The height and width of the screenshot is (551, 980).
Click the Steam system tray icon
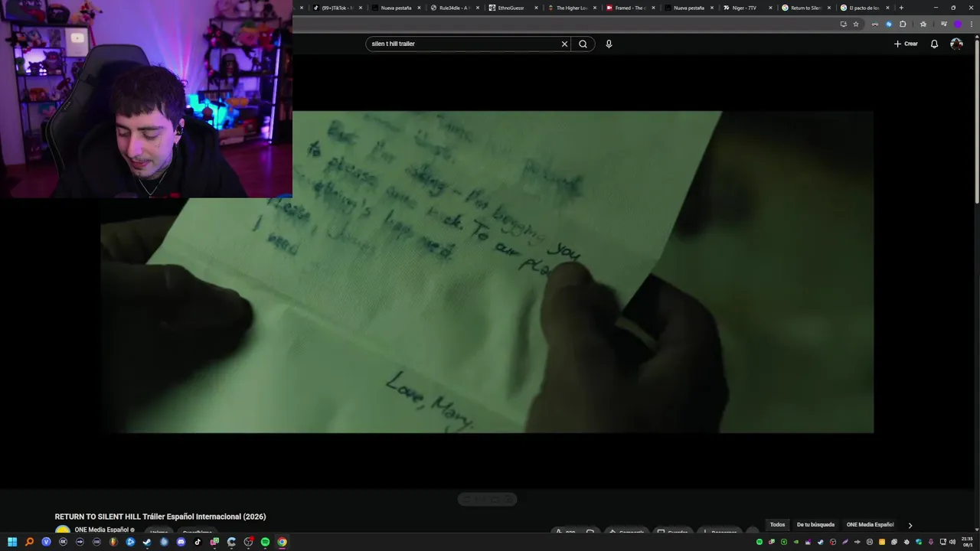(821, 542)
